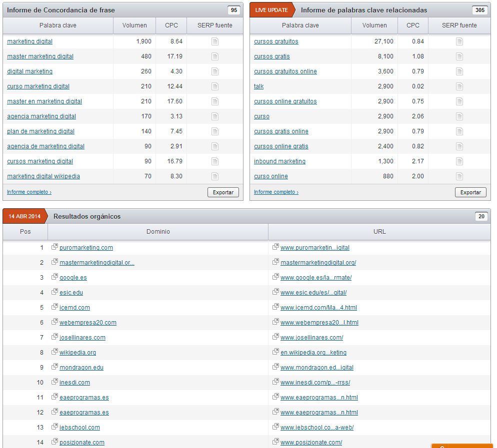Screen dimensions: 497x448
Task: Sort Concordancia de frase table by Volumen
Action: click(x=134, y=25)
